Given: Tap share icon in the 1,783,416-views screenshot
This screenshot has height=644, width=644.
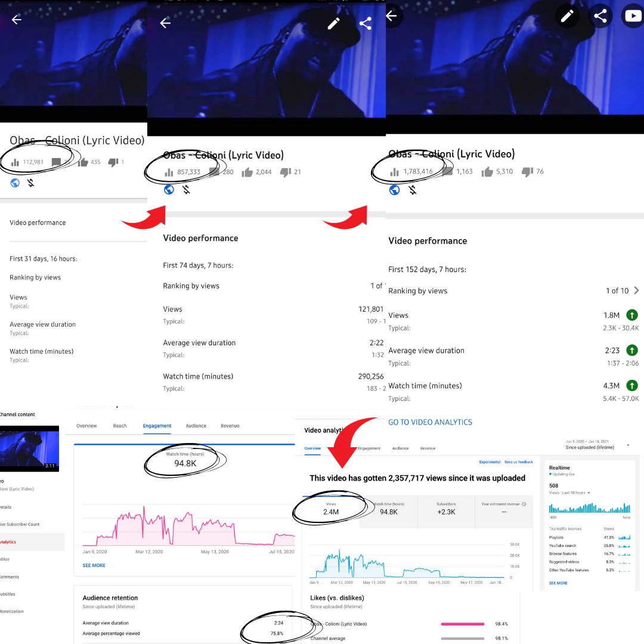Looking at the screenshot, I should click(x=600, y=16).
